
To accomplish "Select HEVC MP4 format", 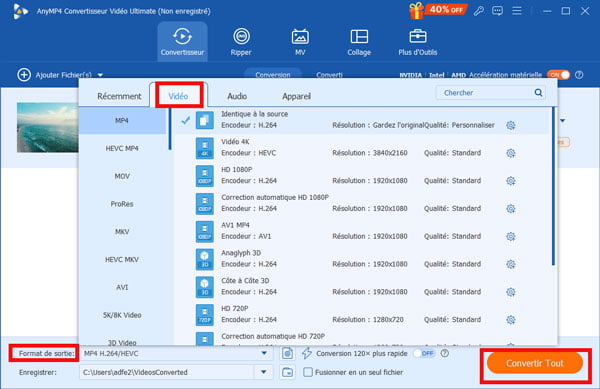I will click(122, 148).
